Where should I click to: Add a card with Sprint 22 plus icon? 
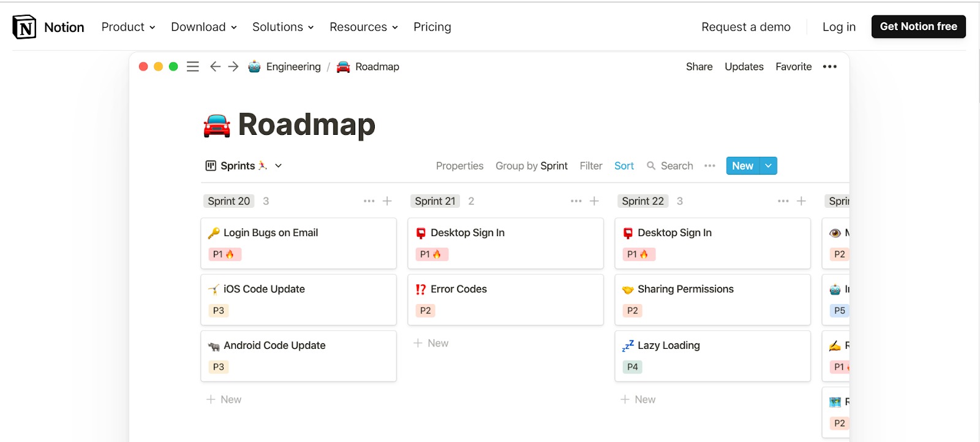[801, 201]
